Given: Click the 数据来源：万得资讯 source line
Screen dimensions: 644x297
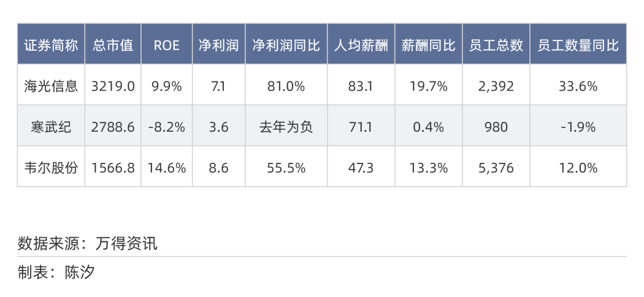Looking at the screenshot, I should coord(88,243).
